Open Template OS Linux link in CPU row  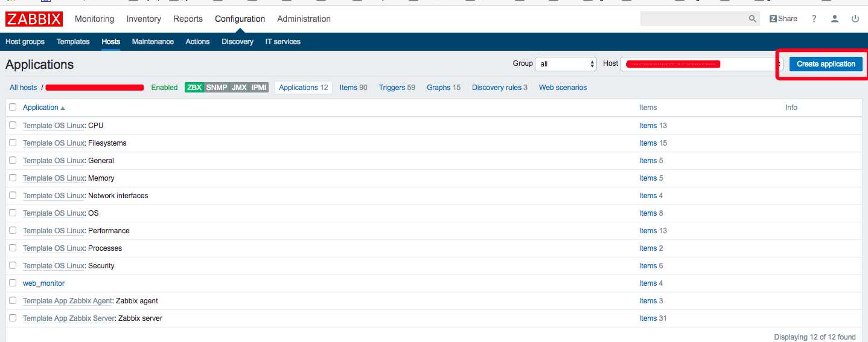pyautogui.click(x=54, y=125)
